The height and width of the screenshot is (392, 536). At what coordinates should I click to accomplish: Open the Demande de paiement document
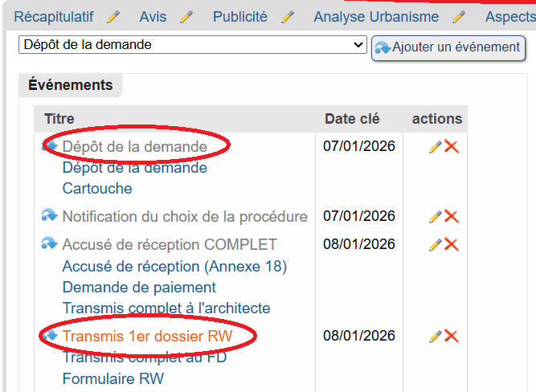pos(139,287)
